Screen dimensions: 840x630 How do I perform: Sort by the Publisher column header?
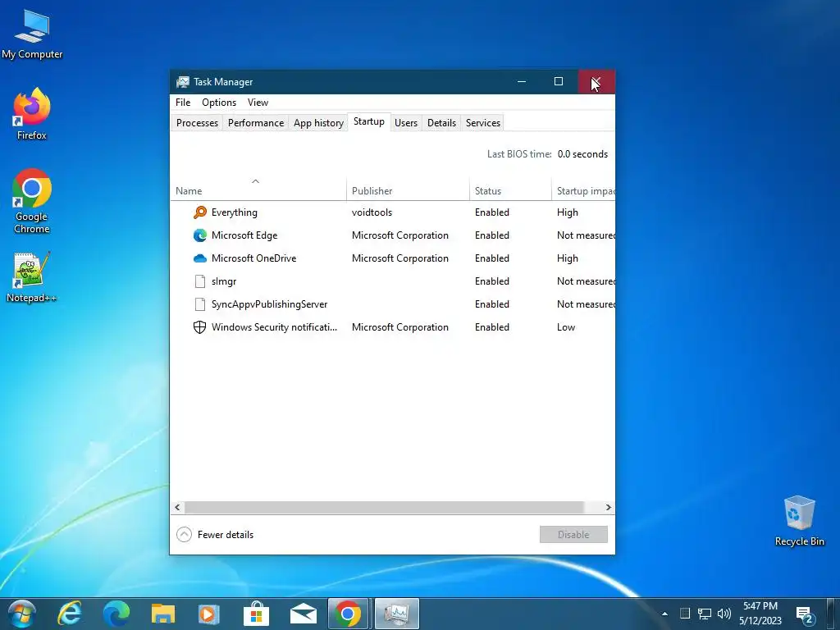point(408,190)
